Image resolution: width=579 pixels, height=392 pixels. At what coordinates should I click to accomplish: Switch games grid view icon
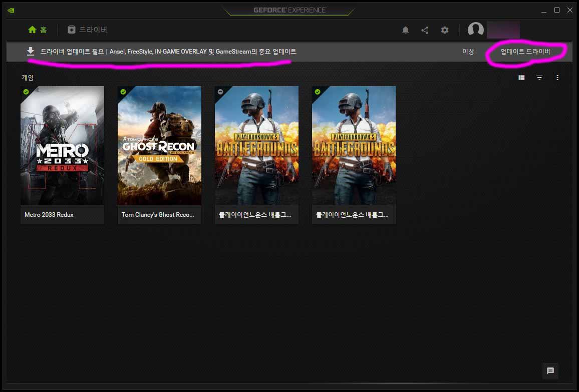tap(521, 78)
